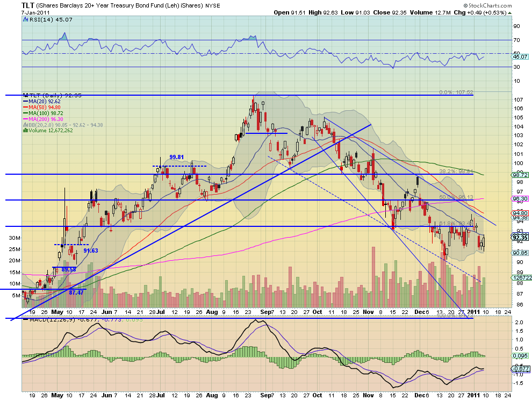
Task: Click the MA(200) 96.30 legend entry
Action: (46, 119)
